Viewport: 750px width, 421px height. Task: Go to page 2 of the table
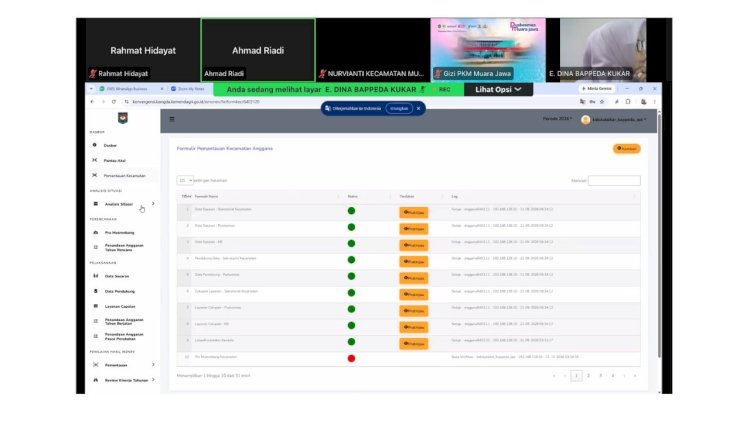(588, 376)
